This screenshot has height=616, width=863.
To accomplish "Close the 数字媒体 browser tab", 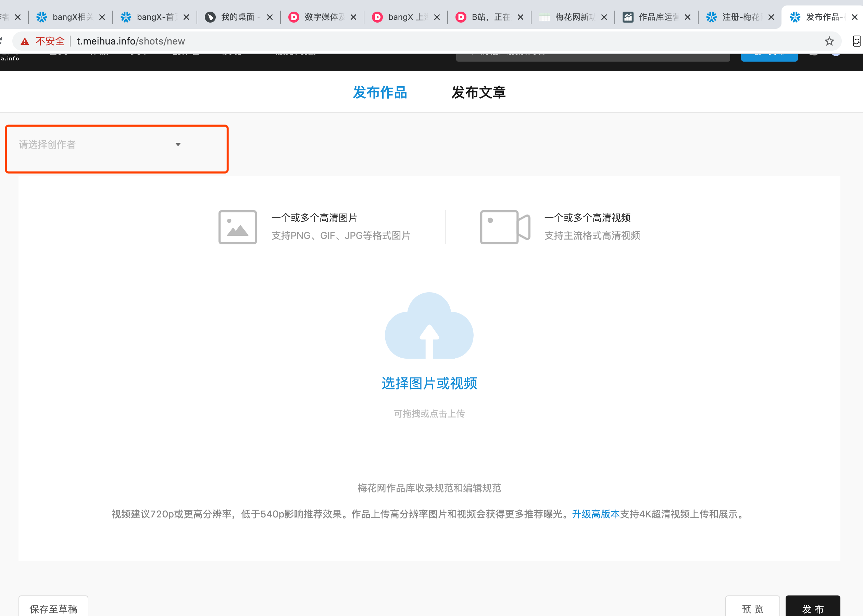I will click(353, 17).
